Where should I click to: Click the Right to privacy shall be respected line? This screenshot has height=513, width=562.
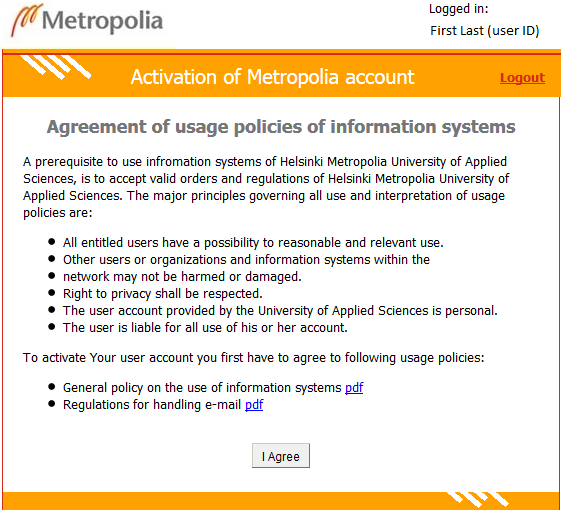163,294
